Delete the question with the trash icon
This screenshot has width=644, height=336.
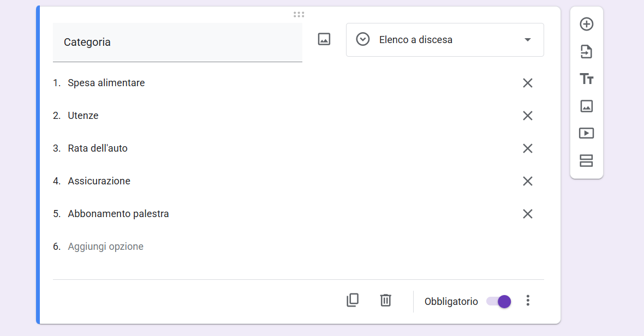[385, 301]
